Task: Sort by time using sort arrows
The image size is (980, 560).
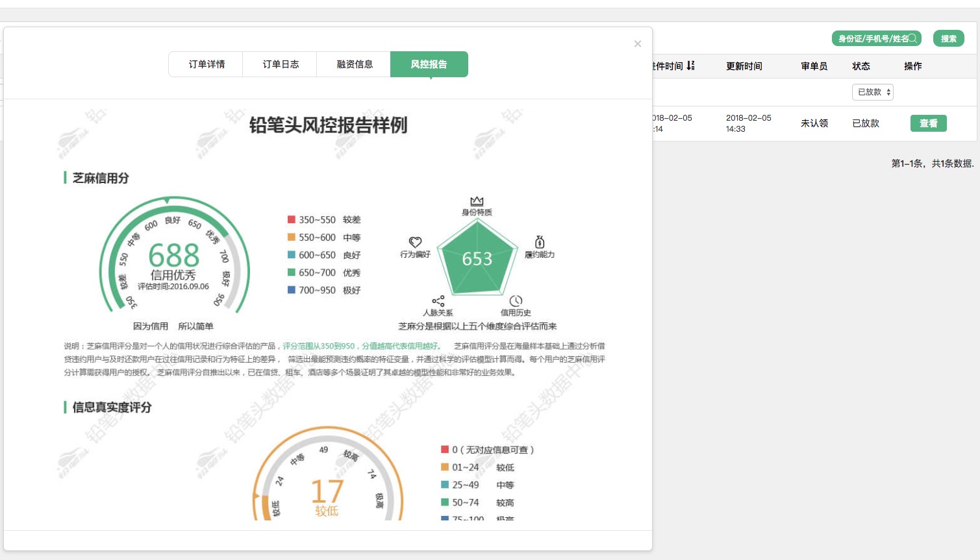Action: coord(690,66)
